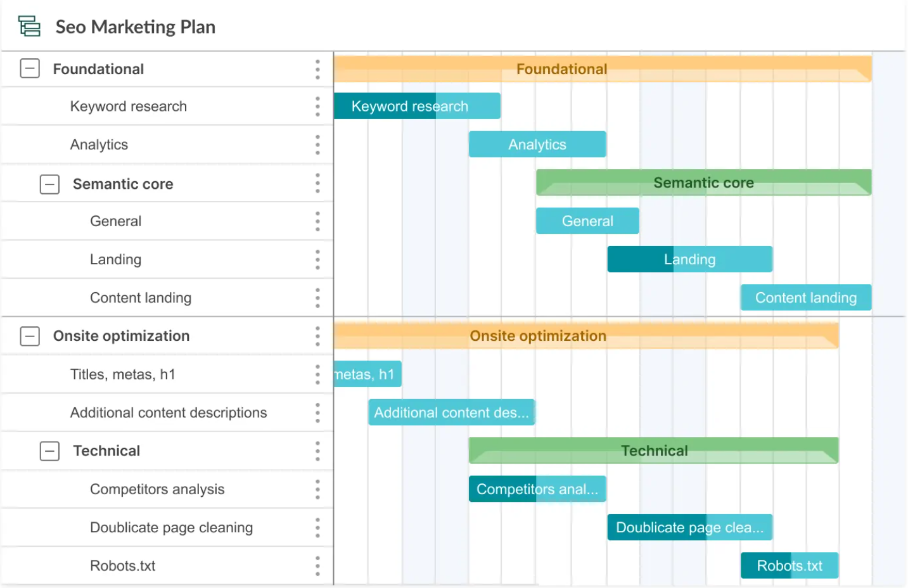
Task: Collapse the Foundational task group
Action: [29, 68]
